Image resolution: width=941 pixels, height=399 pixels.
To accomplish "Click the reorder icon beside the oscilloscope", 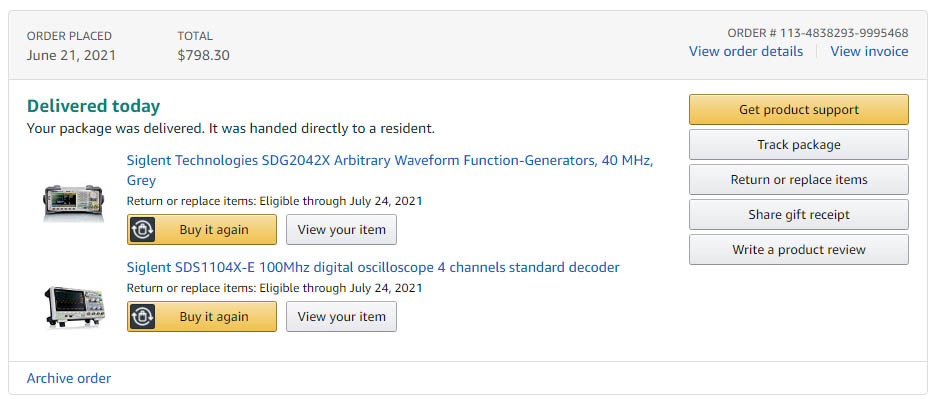I will [142, 316].
